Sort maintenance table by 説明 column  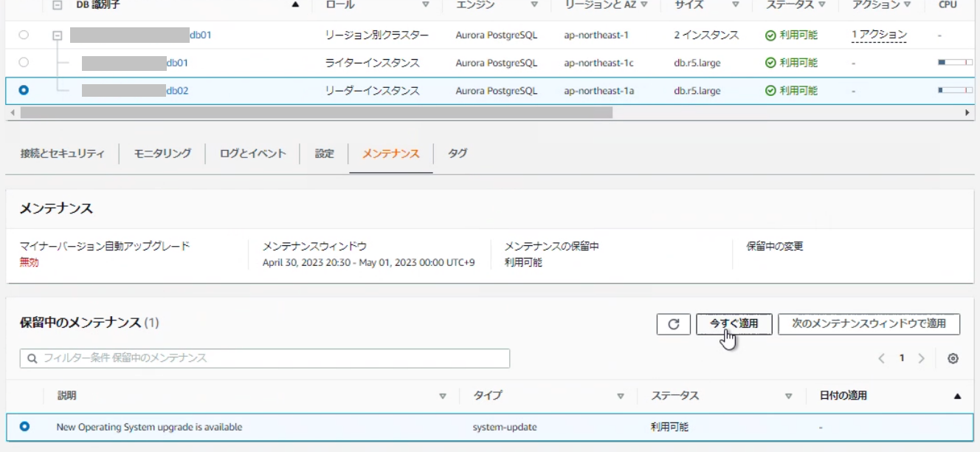tap(443, 396)
